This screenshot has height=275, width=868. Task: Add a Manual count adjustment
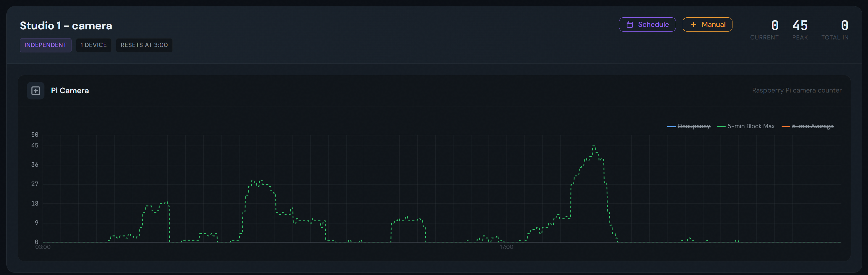pos(707,25)
